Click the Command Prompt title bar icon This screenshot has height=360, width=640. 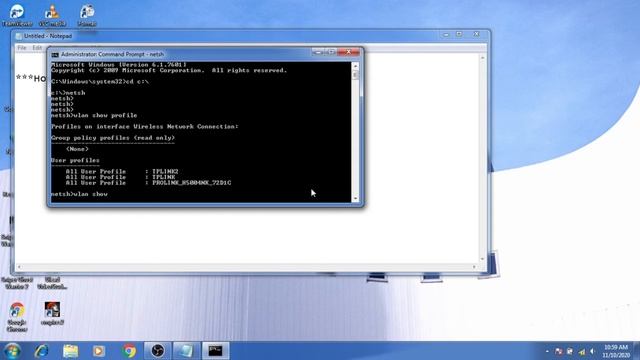coord(55,54)
